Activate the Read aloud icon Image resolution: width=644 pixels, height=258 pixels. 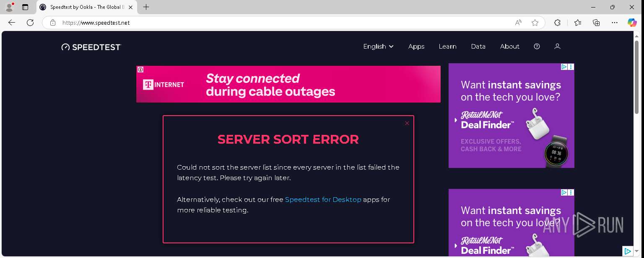click(518, 23)
